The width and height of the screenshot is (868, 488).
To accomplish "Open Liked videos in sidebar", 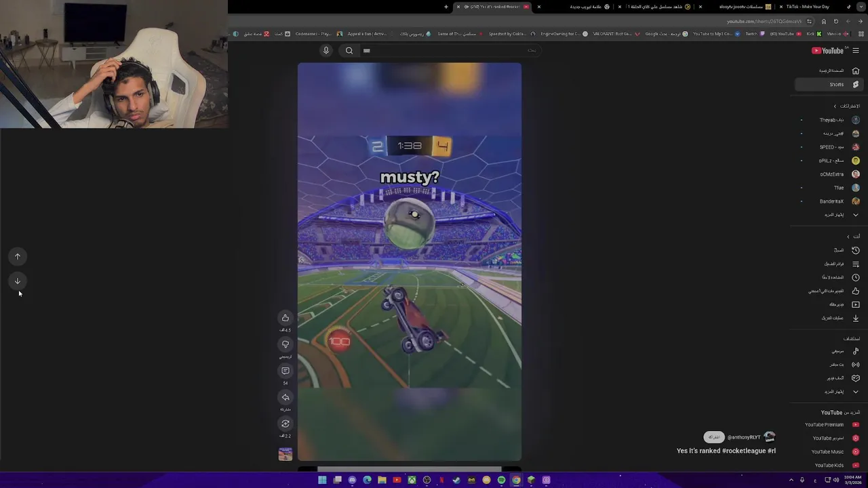I will 829,291.
